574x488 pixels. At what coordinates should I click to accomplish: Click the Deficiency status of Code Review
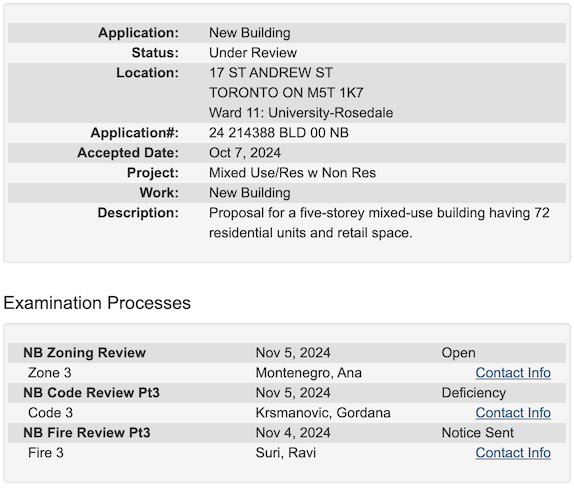point(474,392)
